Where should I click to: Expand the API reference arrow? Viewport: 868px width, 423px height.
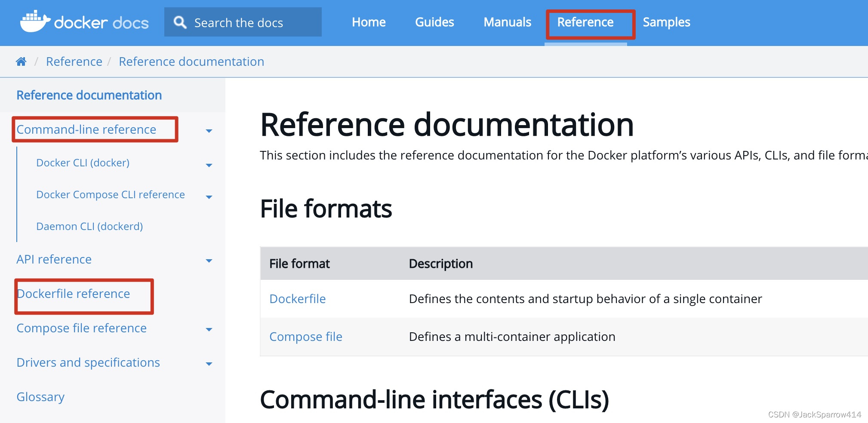point(209,261)
